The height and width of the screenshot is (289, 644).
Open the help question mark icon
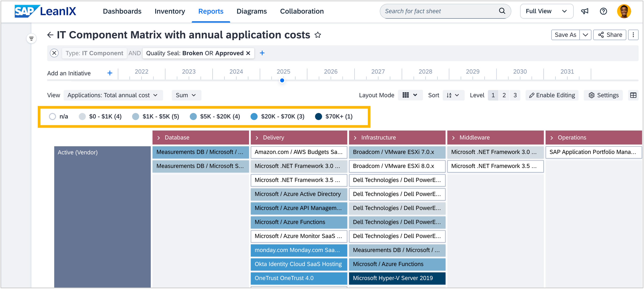[x=603, y=11]
